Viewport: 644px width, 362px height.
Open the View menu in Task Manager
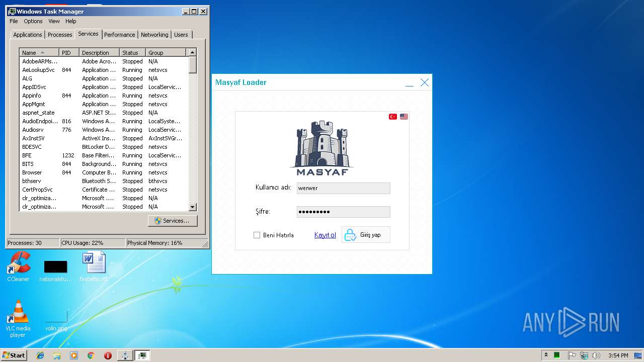54,21
